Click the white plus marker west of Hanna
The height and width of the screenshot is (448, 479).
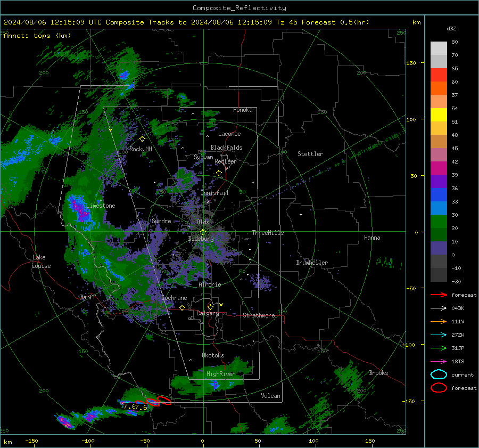301,214
